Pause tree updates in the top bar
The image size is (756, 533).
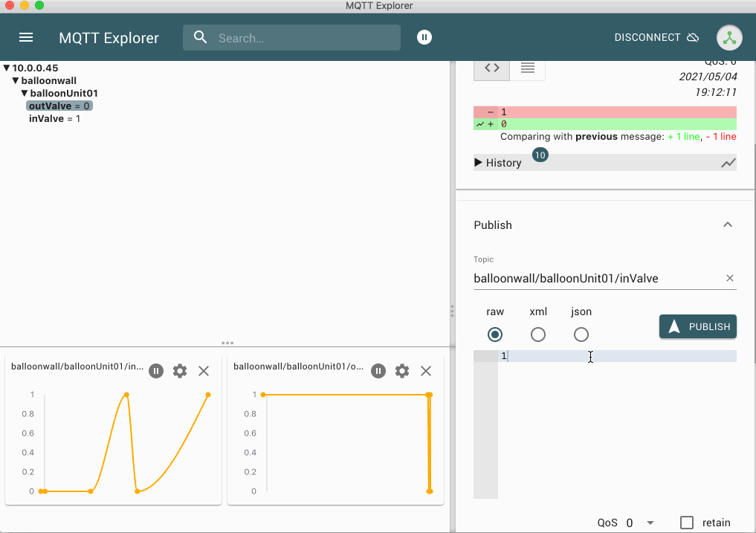point(424,37)
